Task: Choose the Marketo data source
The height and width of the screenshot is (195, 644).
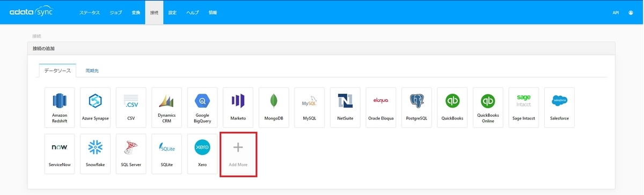Action: click(238, 108)
